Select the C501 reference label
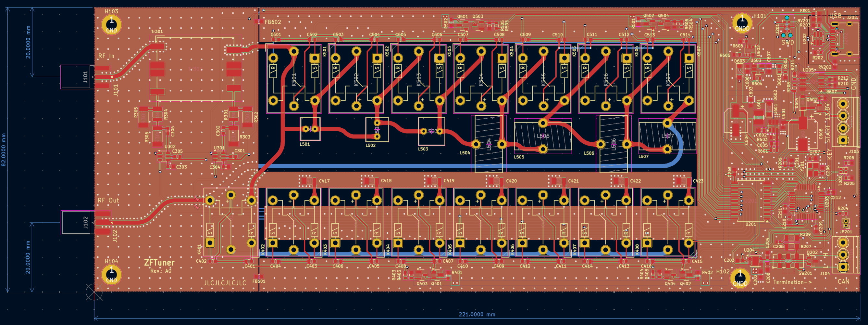The image size is (868, 325). pos(276,35)
